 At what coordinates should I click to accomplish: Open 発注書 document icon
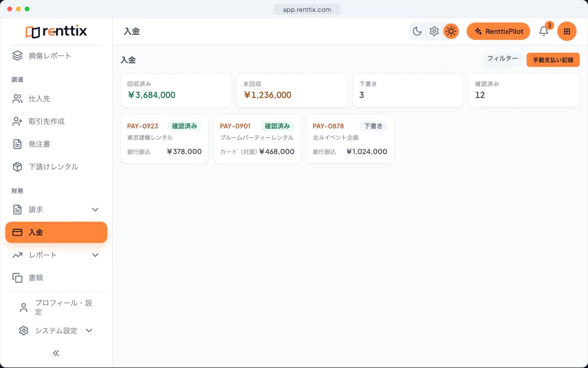point(17,144)
